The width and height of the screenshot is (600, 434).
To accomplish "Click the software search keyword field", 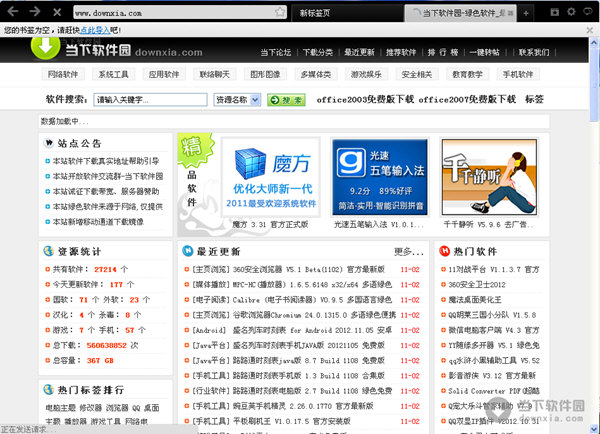I will pos(150,100).
